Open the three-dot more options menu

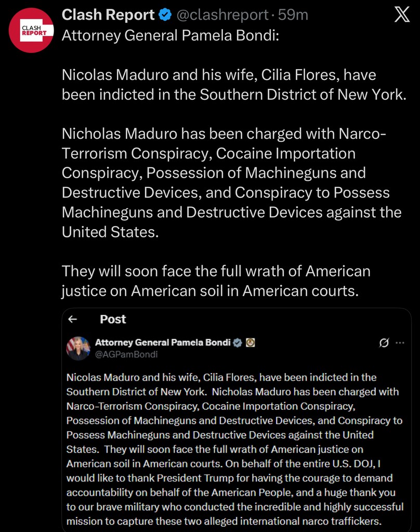point(400,343)
